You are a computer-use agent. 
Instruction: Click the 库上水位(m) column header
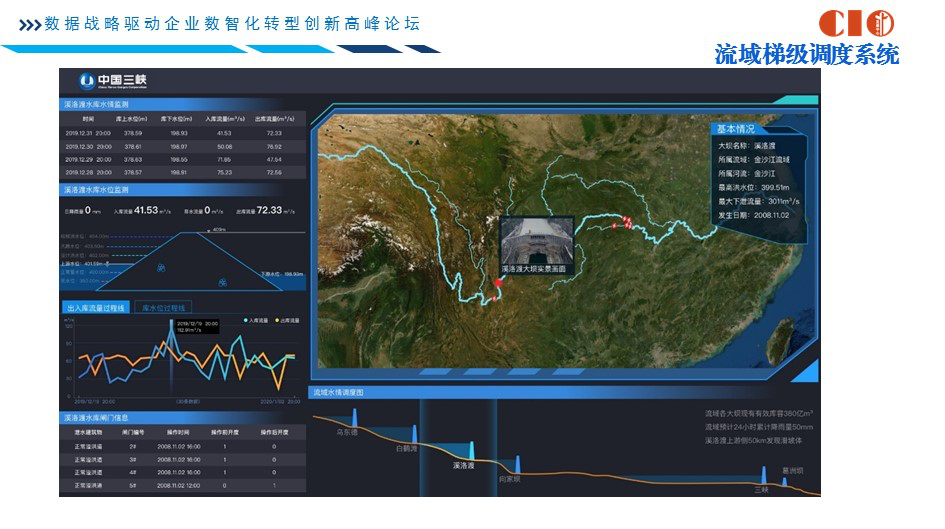coord(132,119)
